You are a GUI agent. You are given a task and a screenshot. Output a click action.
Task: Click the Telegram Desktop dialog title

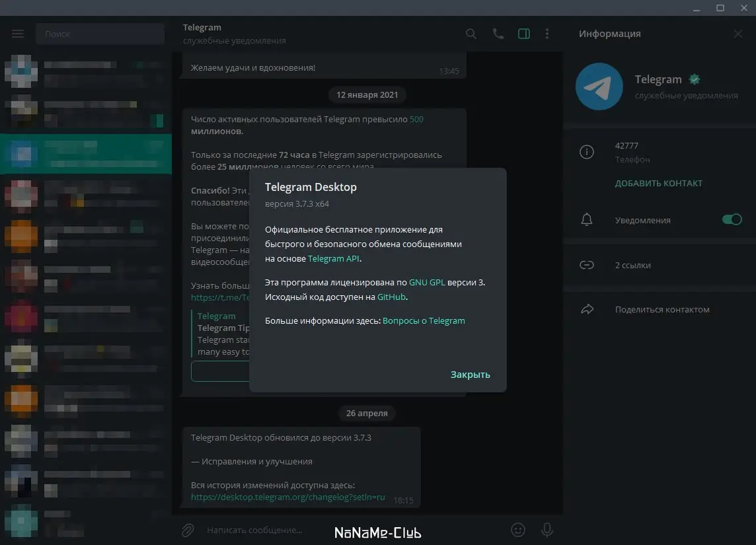coord(311,187)
